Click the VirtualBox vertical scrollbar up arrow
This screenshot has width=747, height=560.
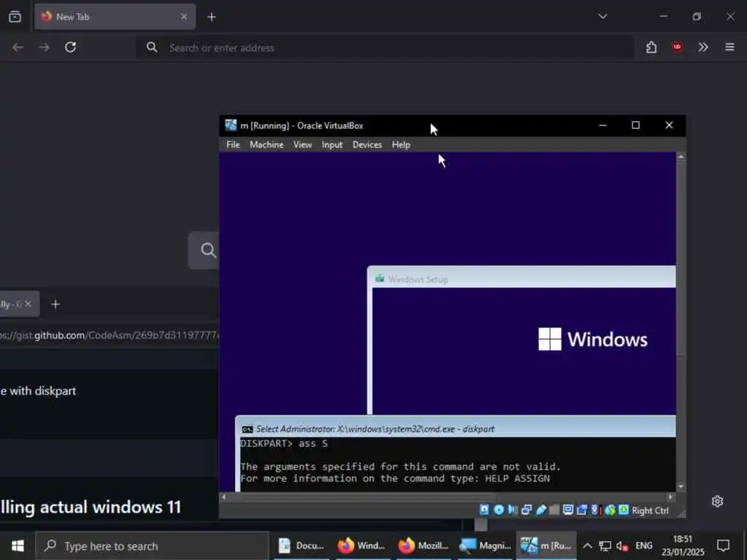click(x=681, y=157)
